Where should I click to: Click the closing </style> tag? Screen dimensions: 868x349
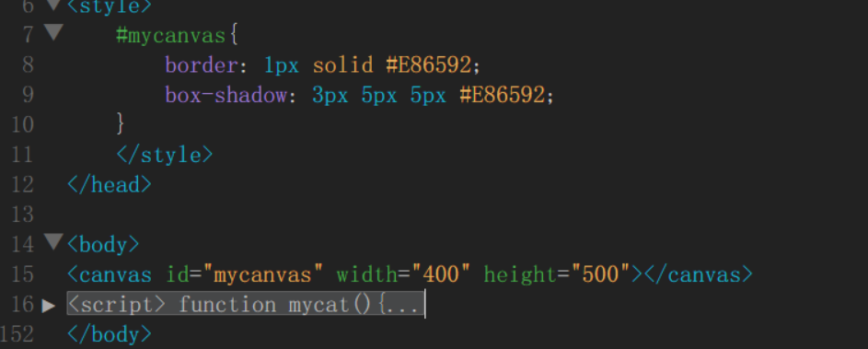[x=165, y=155]
